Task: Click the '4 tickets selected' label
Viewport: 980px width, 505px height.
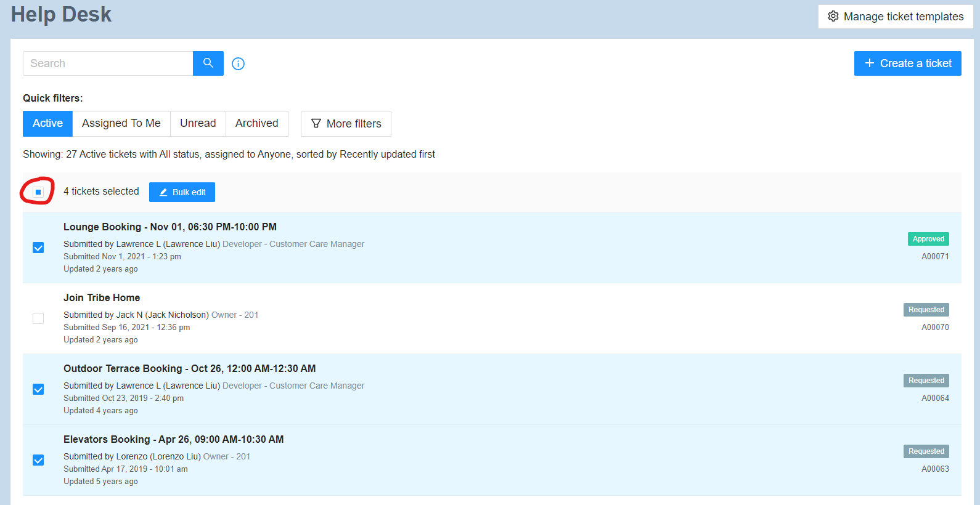Action: (101, 192)
